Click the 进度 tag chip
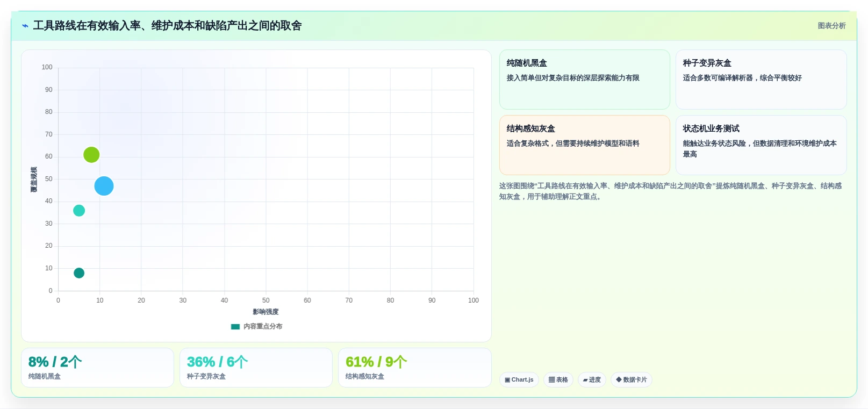 (x=592, y=380)
